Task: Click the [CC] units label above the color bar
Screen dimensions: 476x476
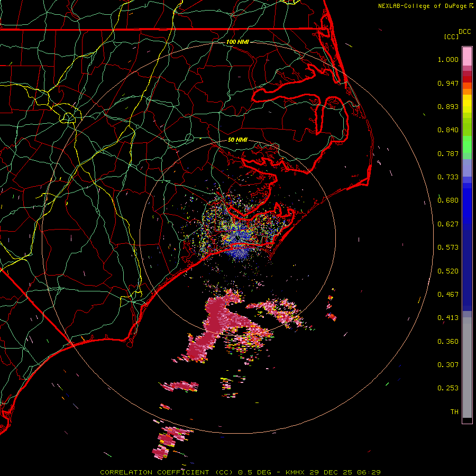Action: click(x=451, y=36)
